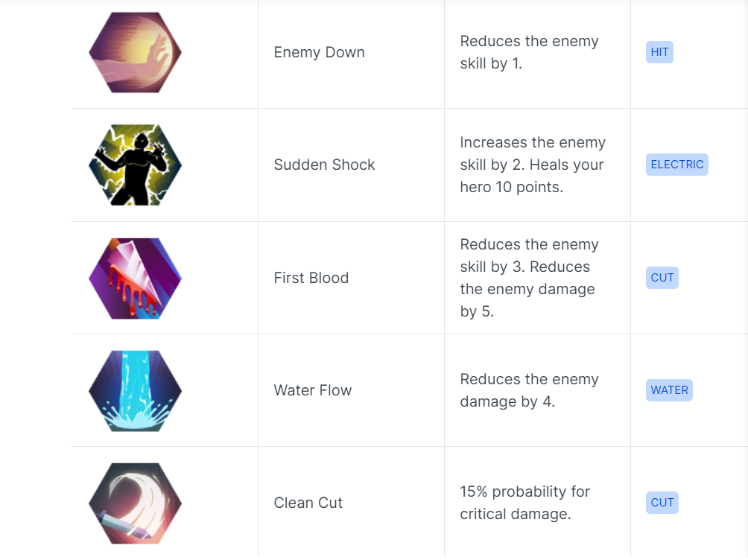Click the CUT badge beside First Blood

662,278
